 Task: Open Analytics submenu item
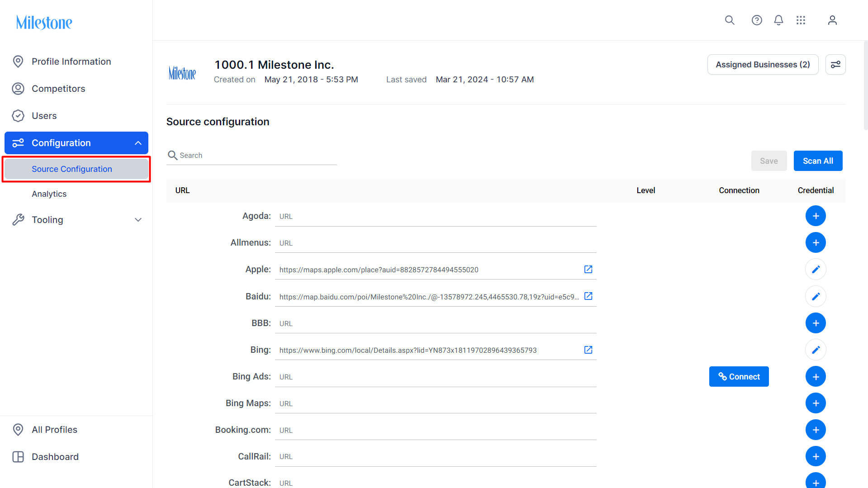pos(76,194)
